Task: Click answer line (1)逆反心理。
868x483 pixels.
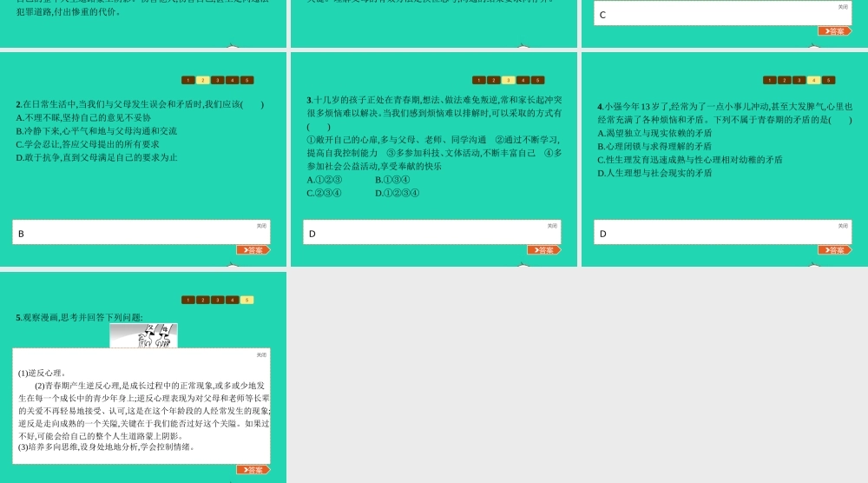Action: [42, 374]
